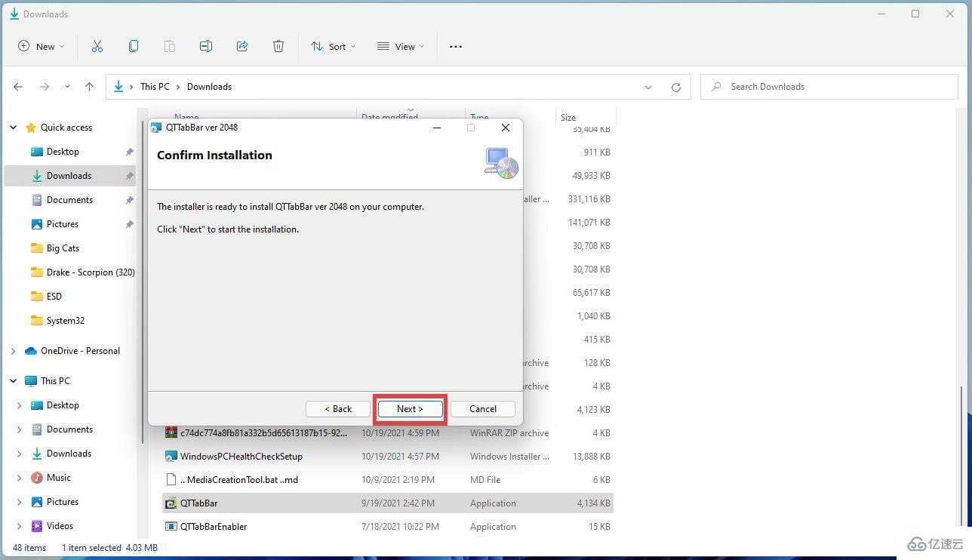
Task: Click pin icon beside Documents in Quick access
Action: pyautogui.click(x=129, y=200)
